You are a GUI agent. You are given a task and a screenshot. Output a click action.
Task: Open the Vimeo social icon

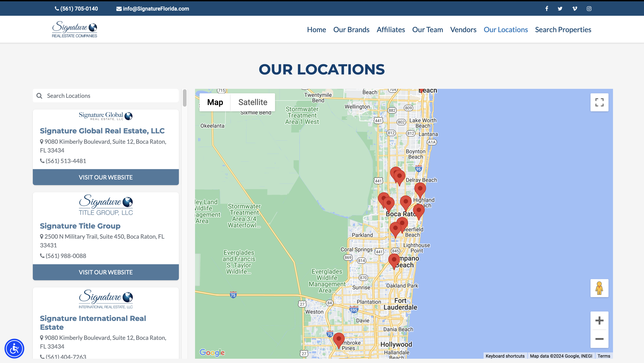pyautogui.click(x=575, y=9)
